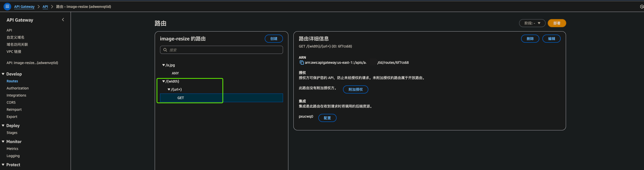Open Stages in the sidebar
Image resolution: width=644 pixels, height=170 pixels.
(12, 133)
